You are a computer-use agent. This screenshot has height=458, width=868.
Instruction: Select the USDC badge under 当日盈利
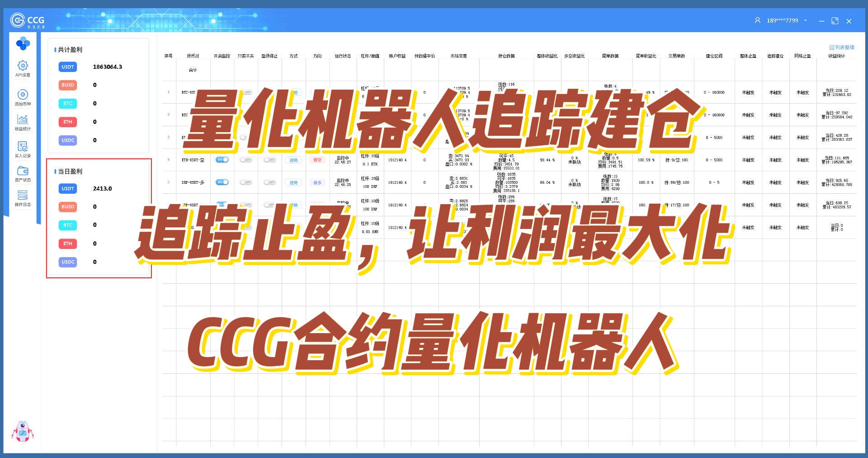68,262
